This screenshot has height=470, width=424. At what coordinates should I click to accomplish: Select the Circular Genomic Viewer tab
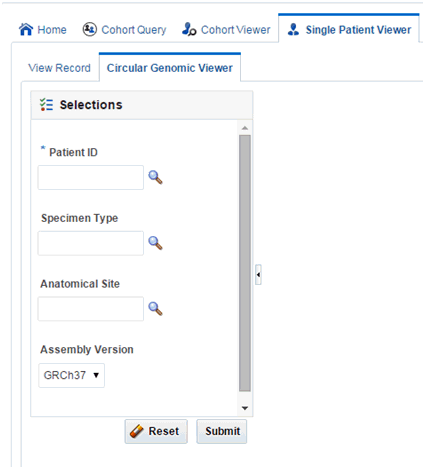pos(170,68)
